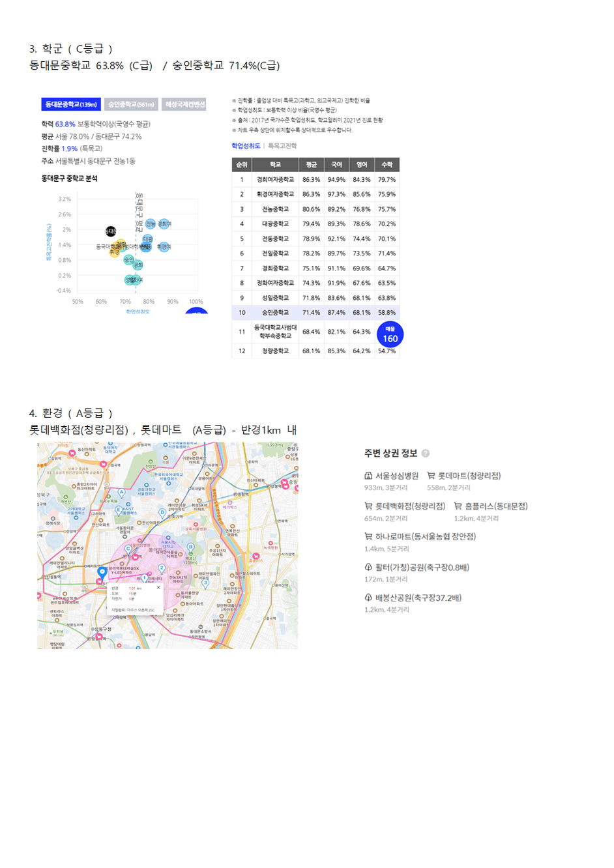Open the 활터(가칭)공원(축구장0.8배) link
Viewport: 614px width, 868px height.
click(422, 567)
